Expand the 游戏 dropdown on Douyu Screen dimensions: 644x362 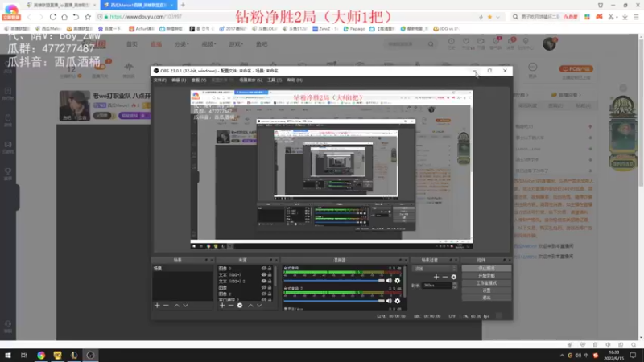pos(236,44)
